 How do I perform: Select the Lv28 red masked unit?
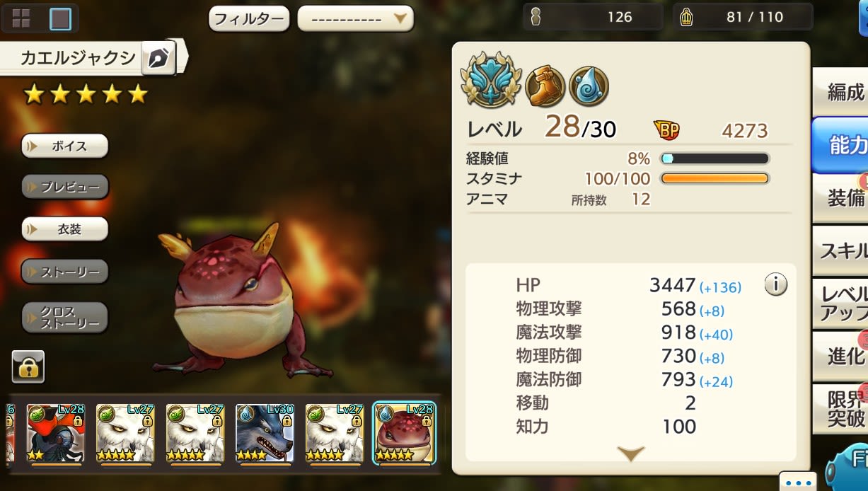point(55,433)
